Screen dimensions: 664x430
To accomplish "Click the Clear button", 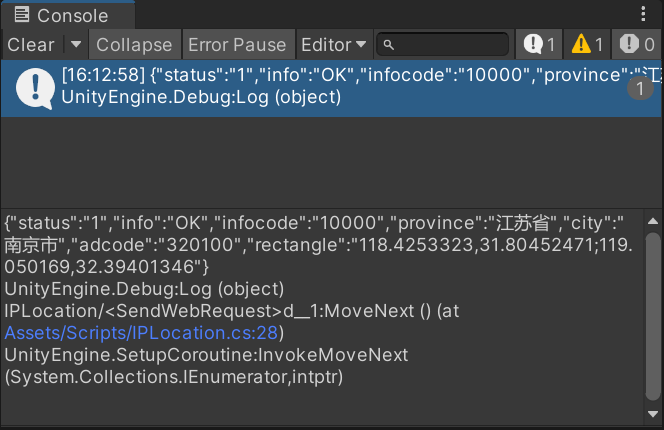I will coord(31,44).
